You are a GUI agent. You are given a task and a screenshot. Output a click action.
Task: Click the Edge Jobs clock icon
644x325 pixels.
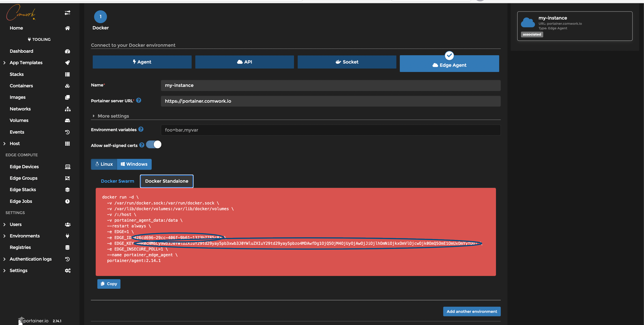coord(67,201)
